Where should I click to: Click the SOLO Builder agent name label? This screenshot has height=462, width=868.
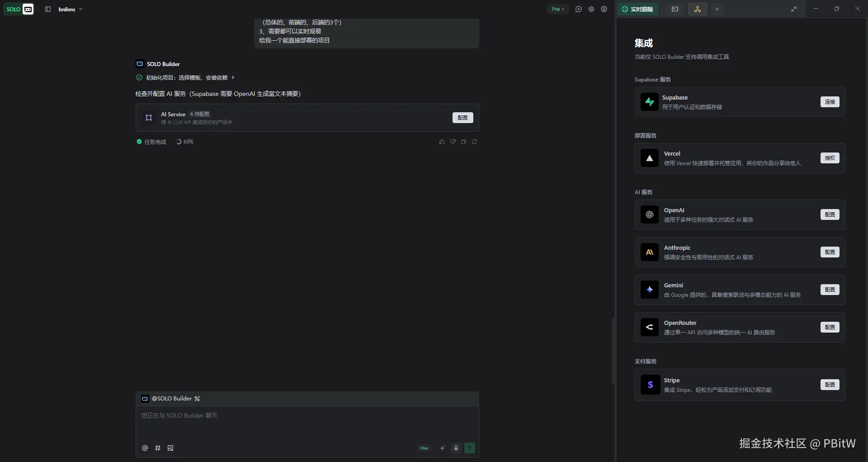[x=163, y=64]
